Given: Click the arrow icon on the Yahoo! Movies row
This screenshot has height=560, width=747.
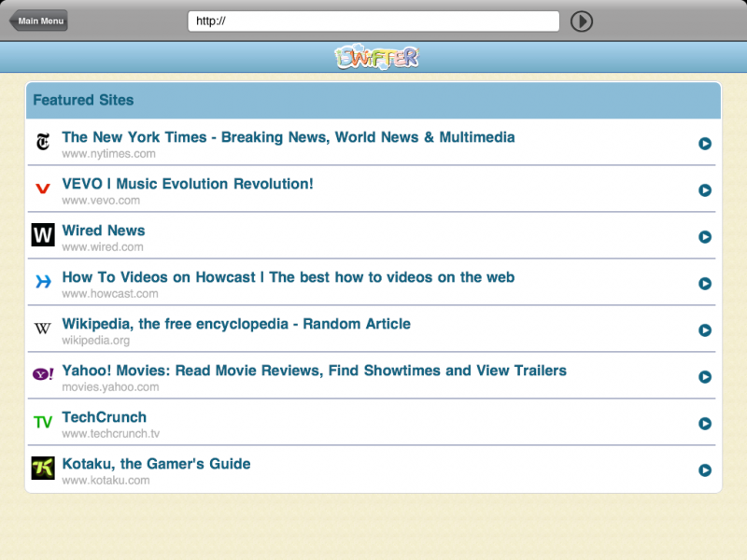Looking at the screenshot, I should pyautogui.click(x=705, y=377).
